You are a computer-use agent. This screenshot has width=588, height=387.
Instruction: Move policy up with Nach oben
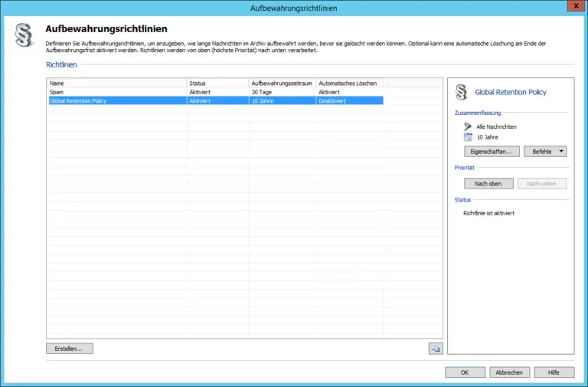pos(488,183)
